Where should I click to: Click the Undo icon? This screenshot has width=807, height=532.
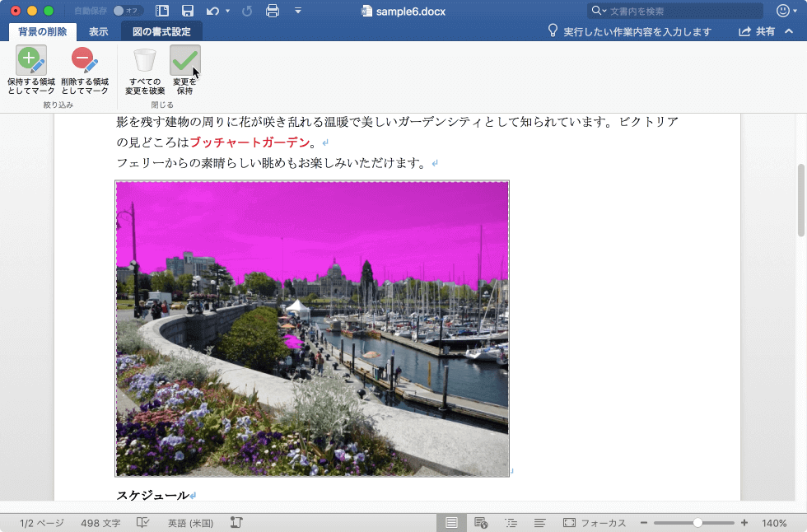click(x=214, y=12)
